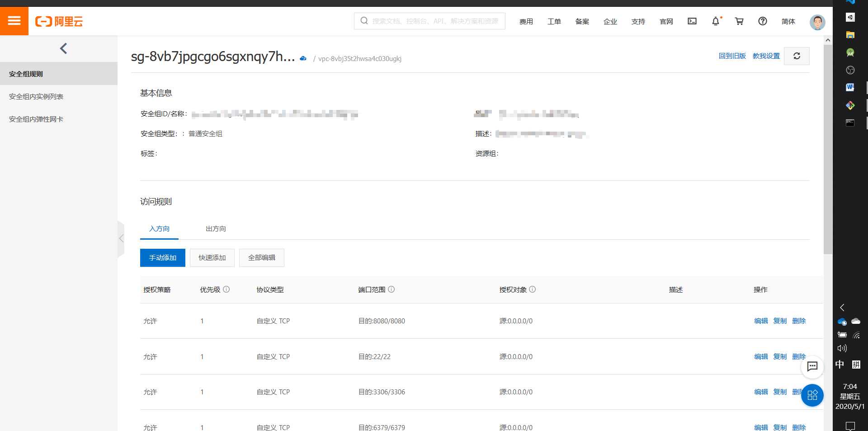Click the Wi-Fi tray icon
The height and width of the screenshot is (431, 868).
pyautogui.click(x=856, y=335)
